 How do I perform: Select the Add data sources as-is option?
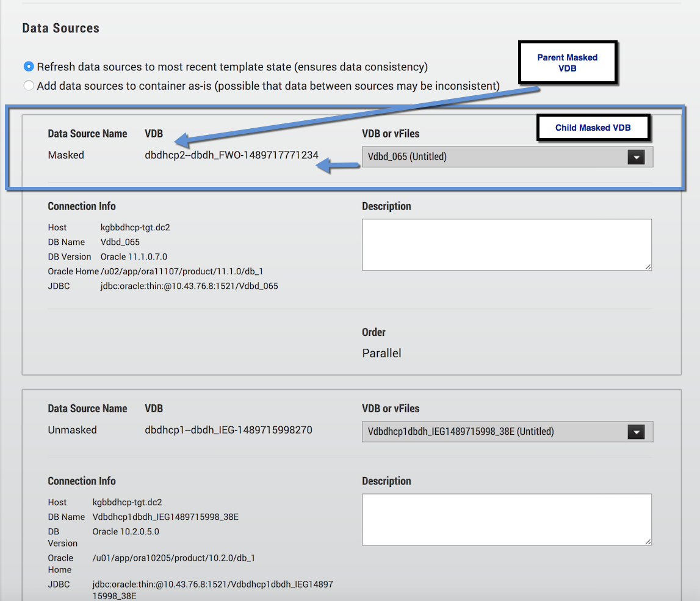[x=29, y=86]
